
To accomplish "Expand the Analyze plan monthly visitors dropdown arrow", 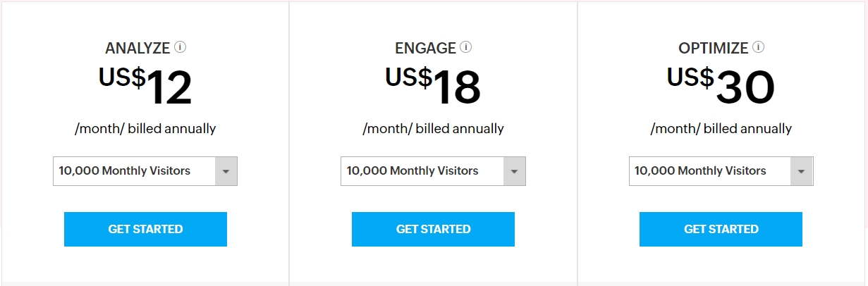I will click(x=226, y=171).
